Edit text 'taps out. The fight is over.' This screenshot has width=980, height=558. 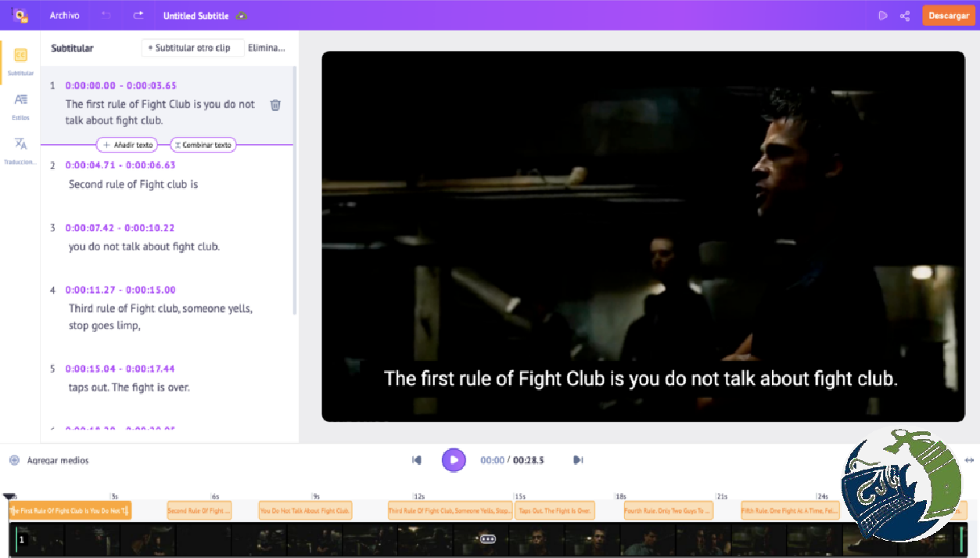point(129,387)
